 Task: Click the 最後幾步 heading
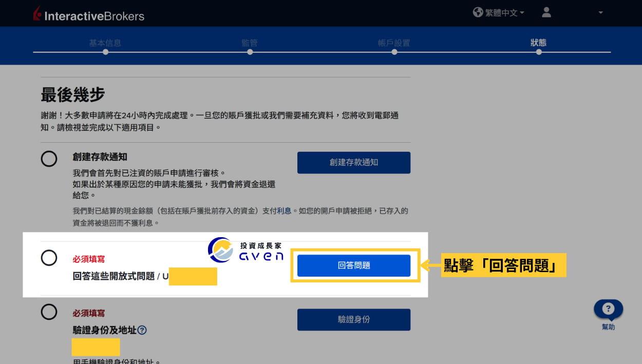pyautogui.click(x=73, y=94)
